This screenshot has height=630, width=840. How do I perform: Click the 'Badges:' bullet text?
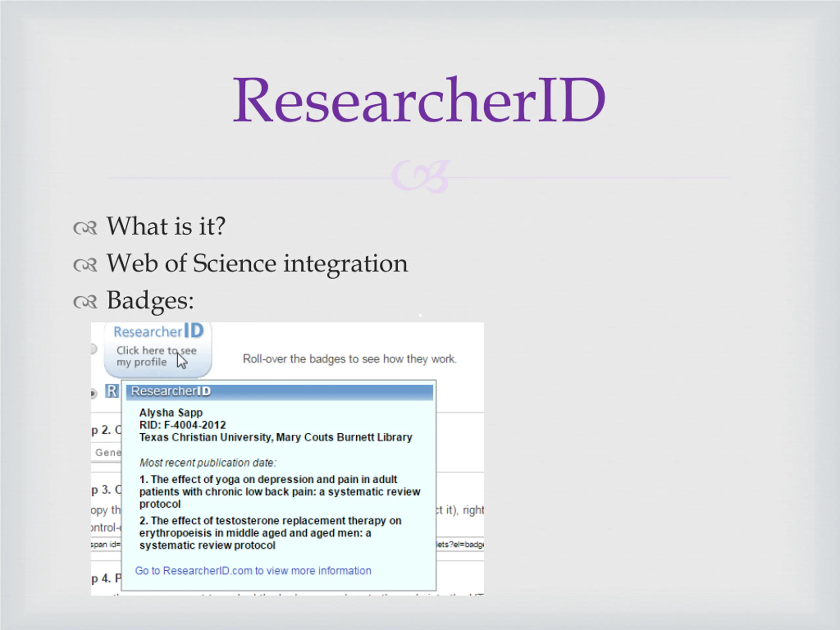150,301
